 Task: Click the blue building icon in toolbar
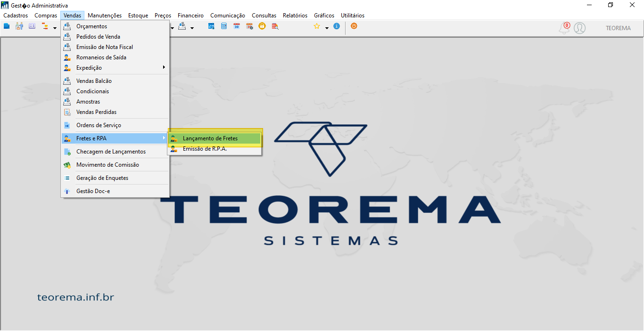click(x=7, y=26)
